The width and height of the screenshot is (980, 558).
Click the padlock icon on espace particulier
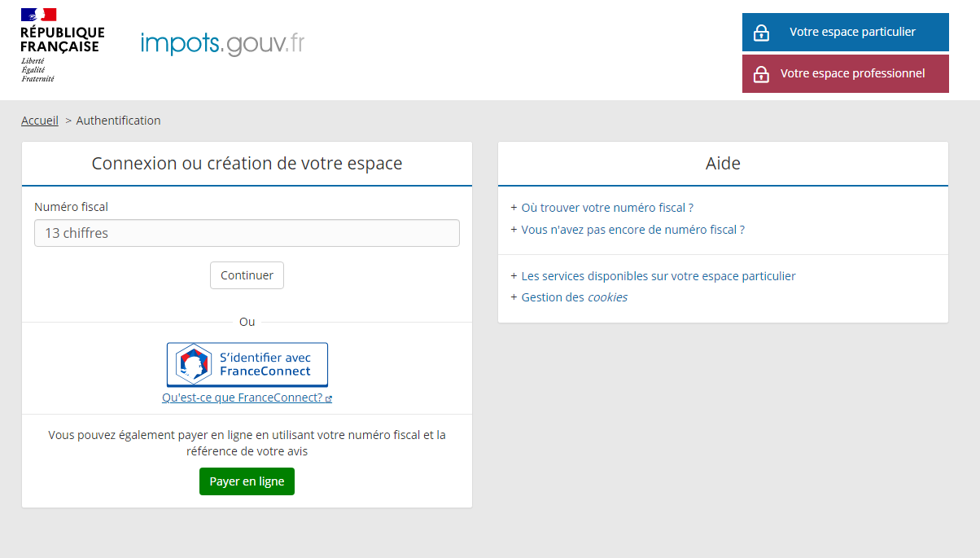pyautogui.click(x=761, y=33)
